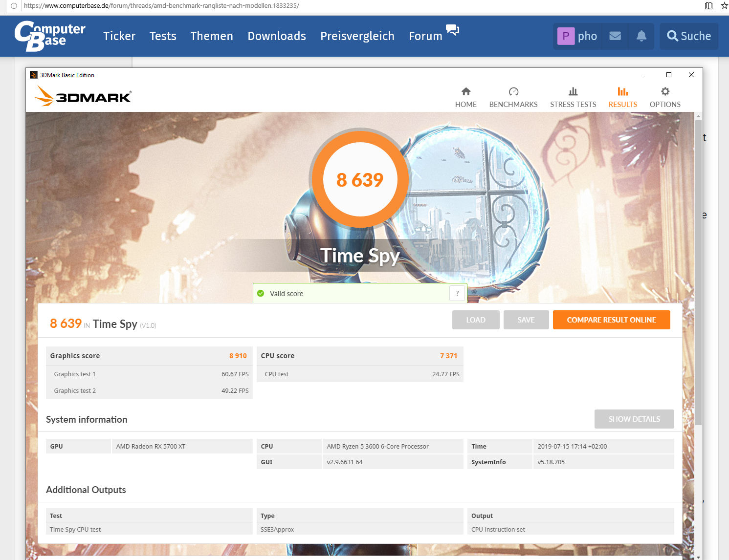Image resolution: width=729 pixels, height=560 pixels.
Task: Click the CPU score value 7 371
Action: coord(448,356)
